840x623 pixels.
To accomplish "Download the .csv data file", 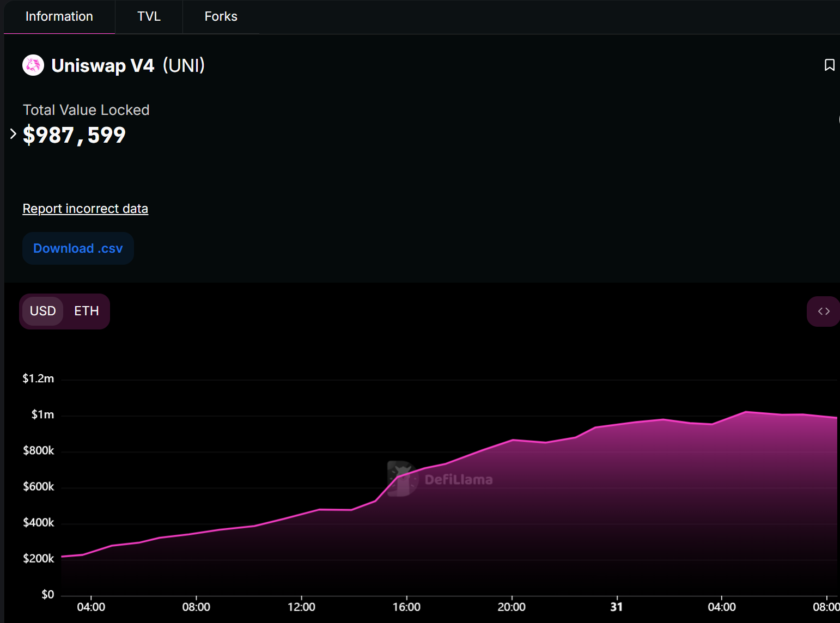I will tap(78, 248).
